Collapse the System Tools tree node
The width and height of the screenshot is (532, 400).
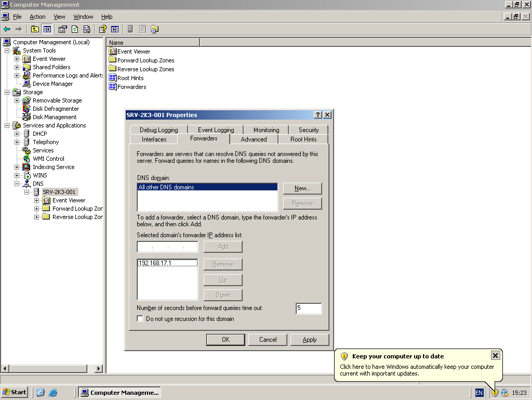7,50
